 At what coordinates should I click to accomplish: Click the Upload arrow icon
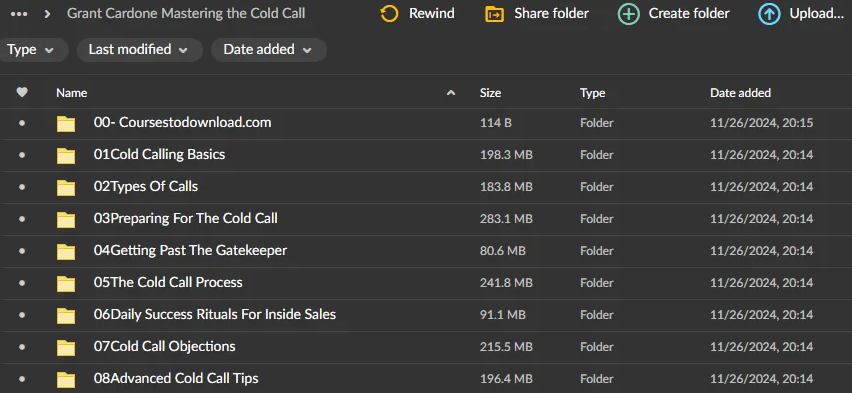[x=769, y=14]
